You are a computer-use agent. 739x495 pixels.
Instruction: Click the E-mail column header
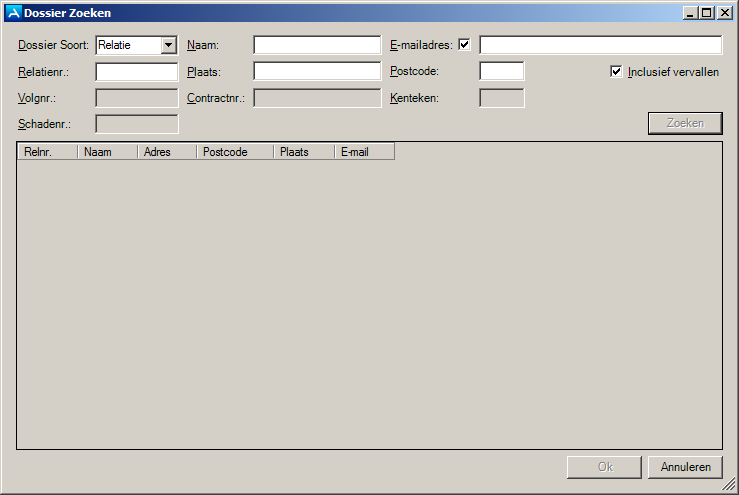pos(364,152)
